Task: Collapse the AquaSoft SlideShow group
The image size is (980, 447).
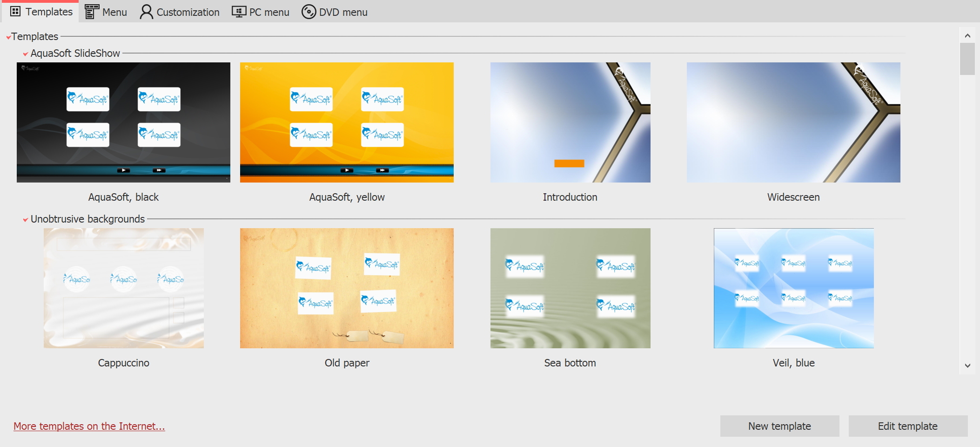Action: click(26, 54)
